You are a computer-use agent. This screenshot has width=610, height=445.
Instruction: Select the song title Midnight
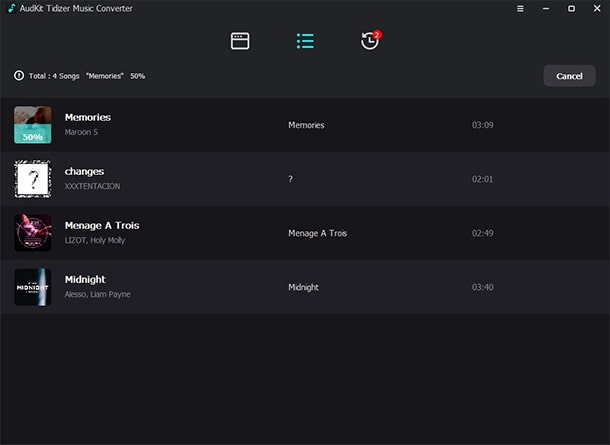point(85,280)
